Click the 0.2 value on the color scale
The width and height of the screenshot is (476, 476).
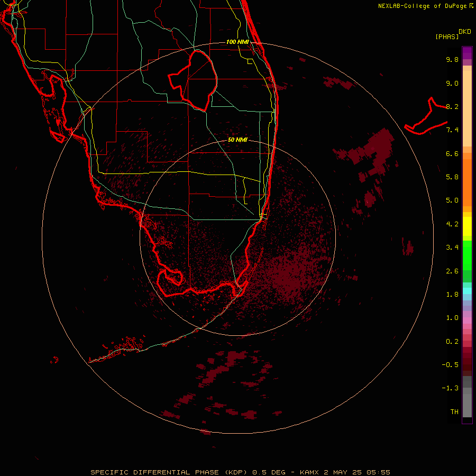tap(452, 342)
